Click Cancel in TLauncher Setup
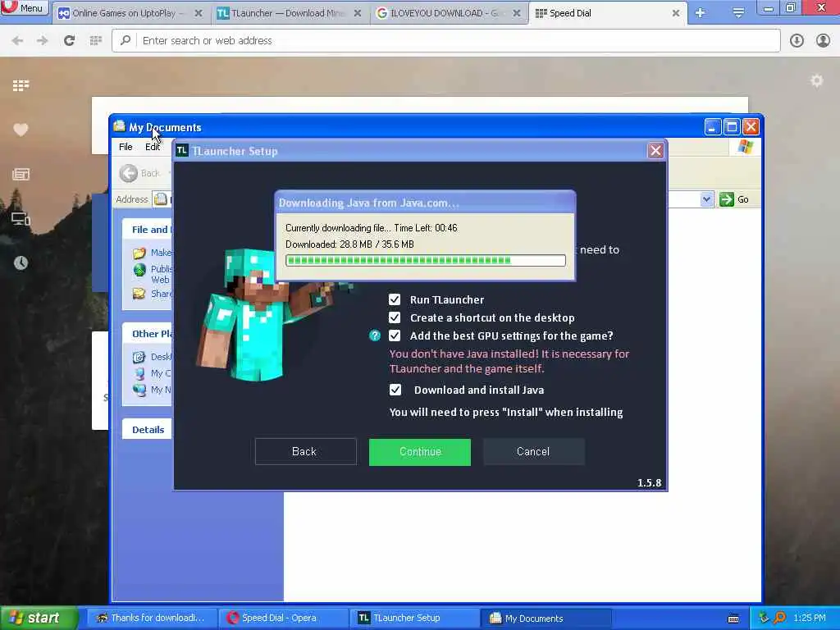This screenshot has width=840, height=630. [533, 452]
